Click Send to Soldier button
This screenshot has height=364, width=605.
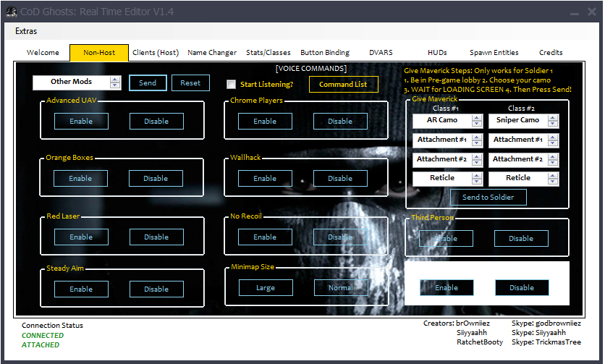488,198
